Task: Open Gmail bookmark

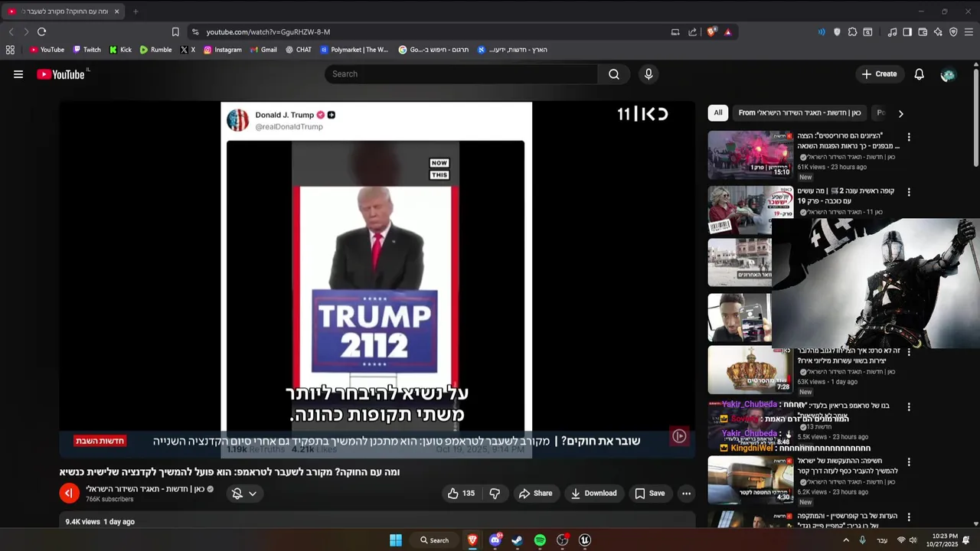Action: point(263,50)
